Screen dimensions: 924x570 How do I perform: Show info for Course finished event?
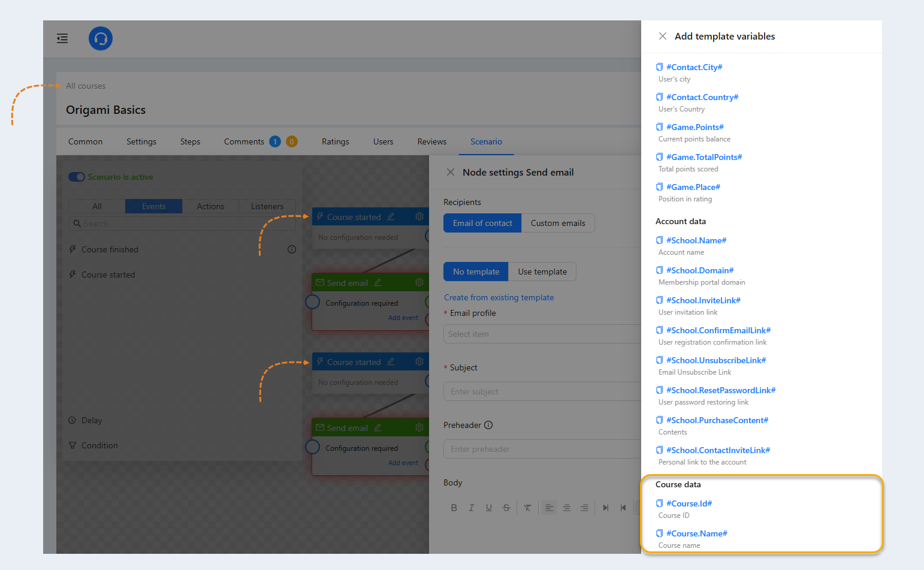point(292,249)
